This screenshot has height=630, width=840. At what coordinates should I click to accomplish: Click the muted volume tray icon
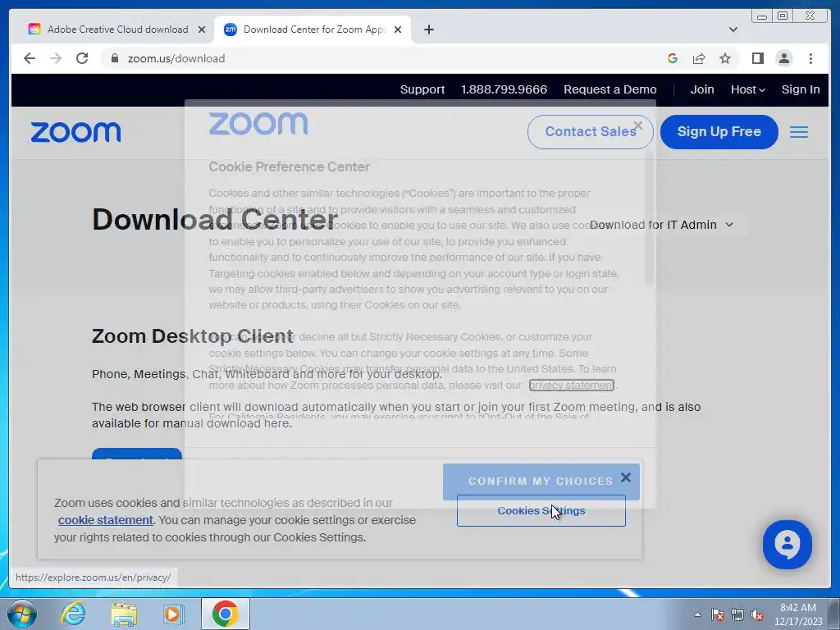[757, 614]
